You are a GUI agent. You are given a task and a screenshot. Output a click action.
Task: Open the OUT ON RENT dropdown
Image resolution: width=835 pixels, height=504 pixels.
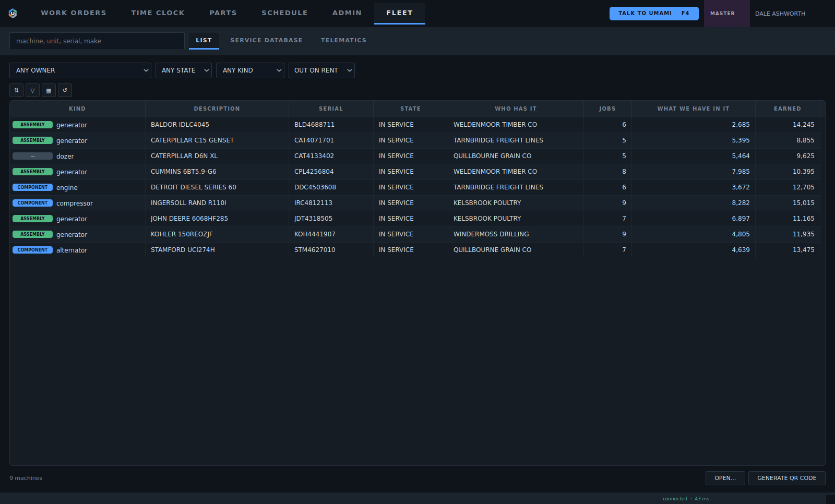[321, 70]
